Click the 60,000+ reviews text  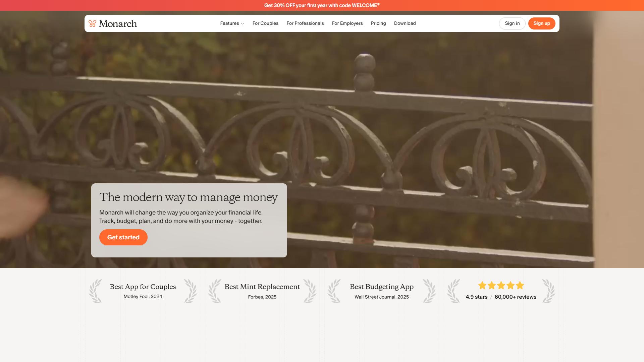point(516,297)
